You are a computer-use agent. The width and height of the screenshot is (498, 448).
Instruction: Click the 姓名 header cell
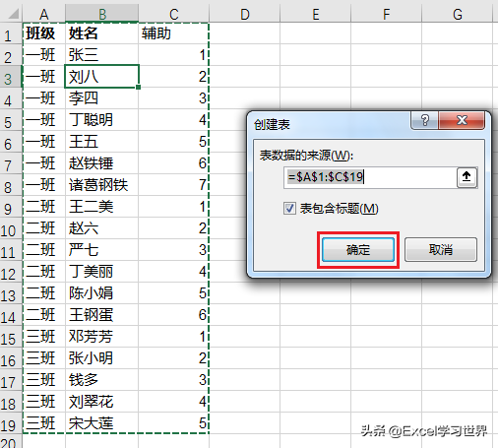(x=102, y=33)
